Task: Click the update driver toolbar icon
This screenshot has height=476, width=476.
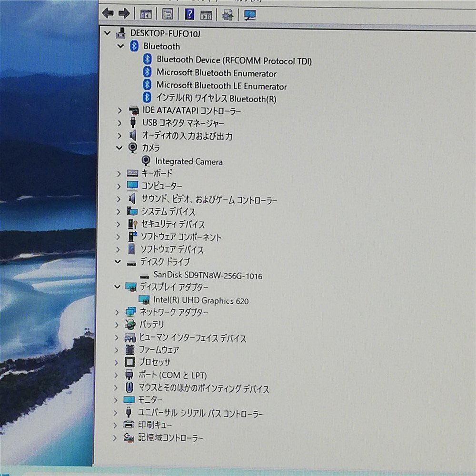Action: [x=228, y=15]
